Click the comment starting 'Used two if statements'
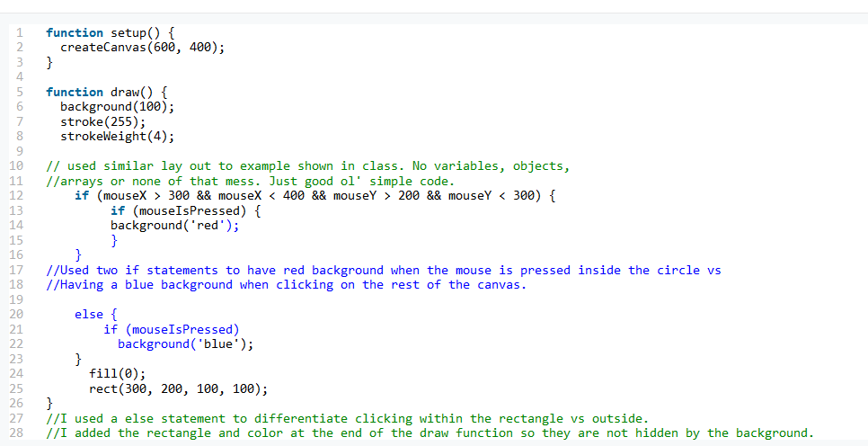 [x=383, y=270]
